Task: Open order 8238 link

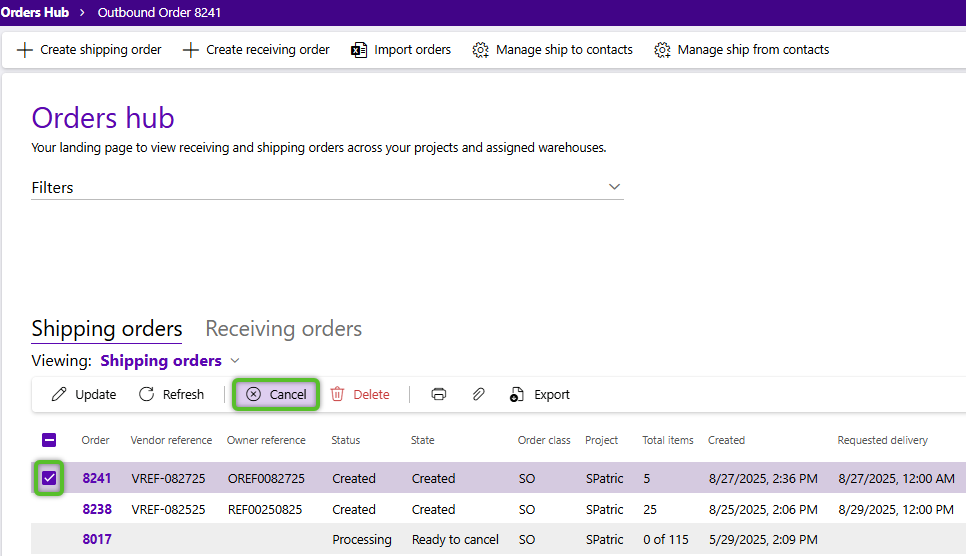Action: pos(97,509)
